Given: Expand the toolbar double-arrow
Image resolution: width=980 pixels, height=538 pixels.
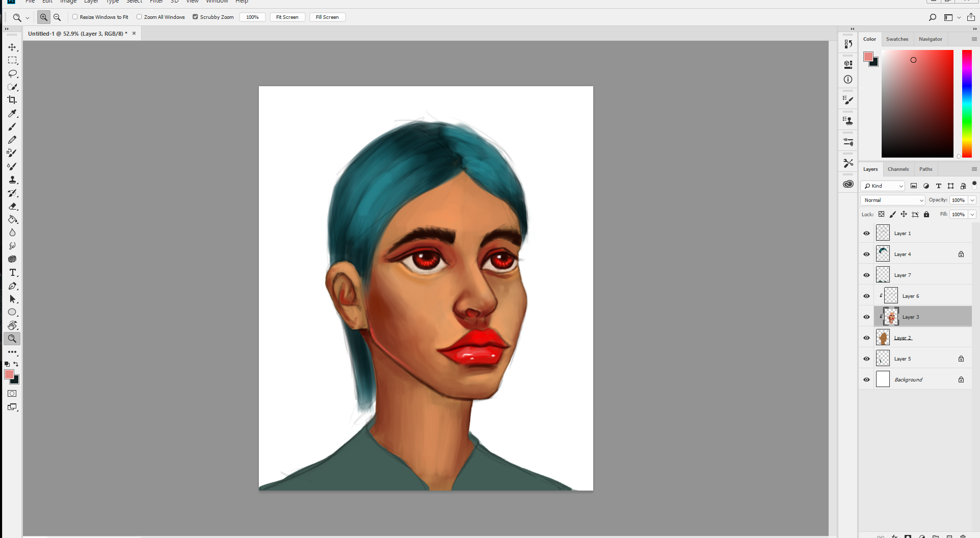Looking at the screenshot, I should point(7,29).
